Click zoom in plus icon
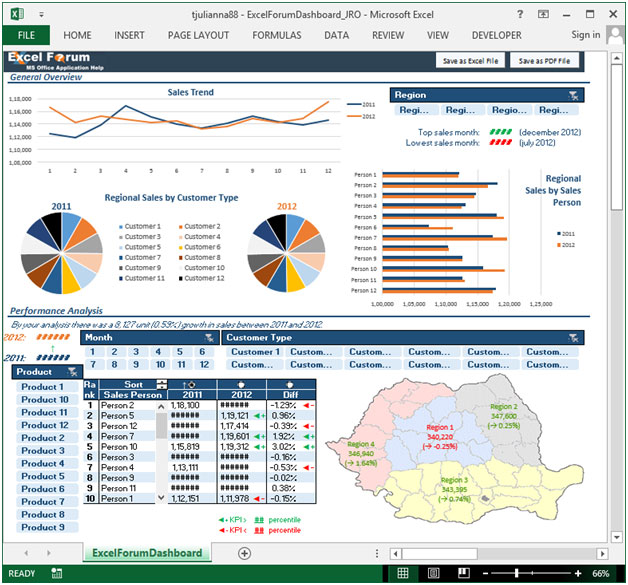This screenshot has height=585, width=628. point(578,574)
